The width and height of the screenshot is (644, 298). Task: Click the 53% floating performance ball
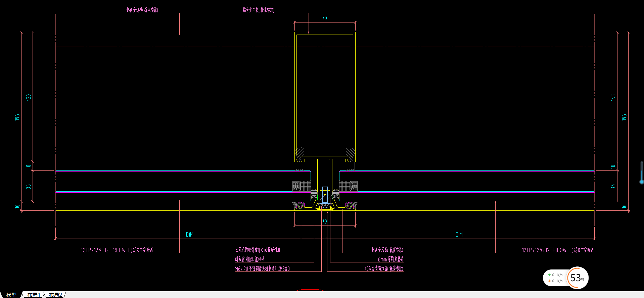(x=578, y=278)
